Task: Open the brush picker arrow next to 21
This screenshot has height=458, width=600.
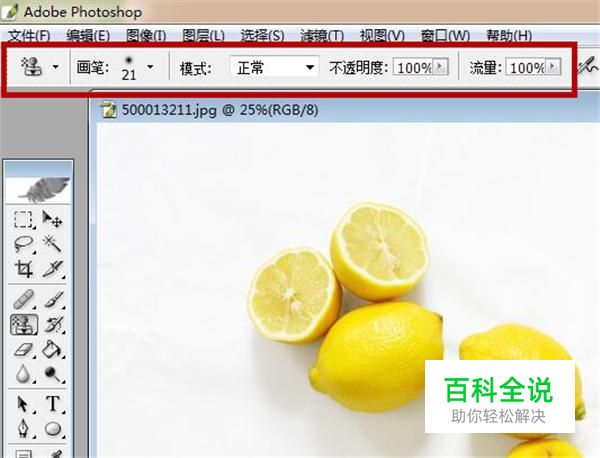Action: pos(150,67)
